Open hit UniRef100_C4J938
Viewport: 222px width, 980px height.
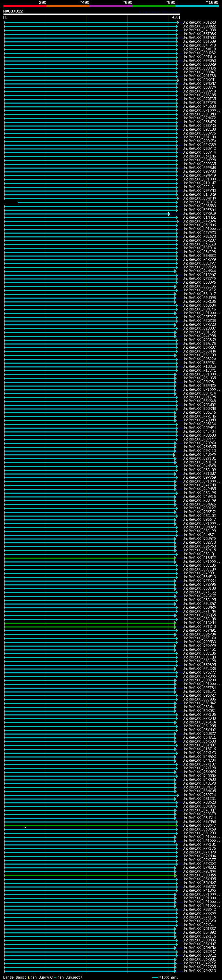(x=199, y=30)
